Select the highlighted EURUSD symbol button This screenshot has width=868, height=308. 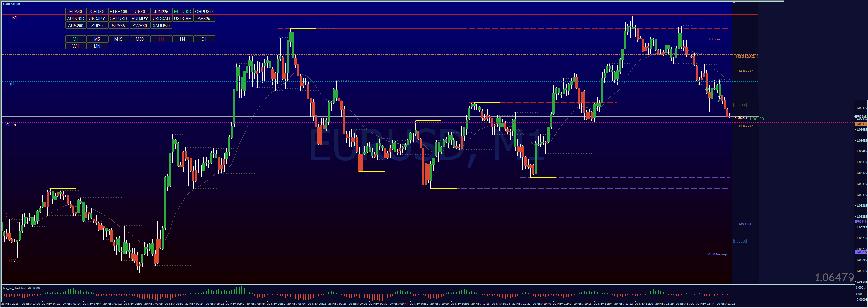182,12
